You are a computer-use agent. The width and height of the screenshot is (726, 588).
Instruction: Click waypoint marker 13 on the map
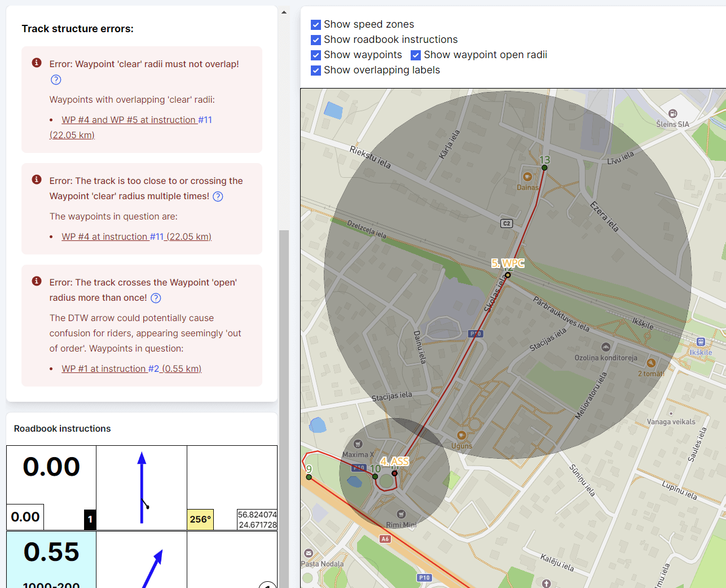point(544,166)
